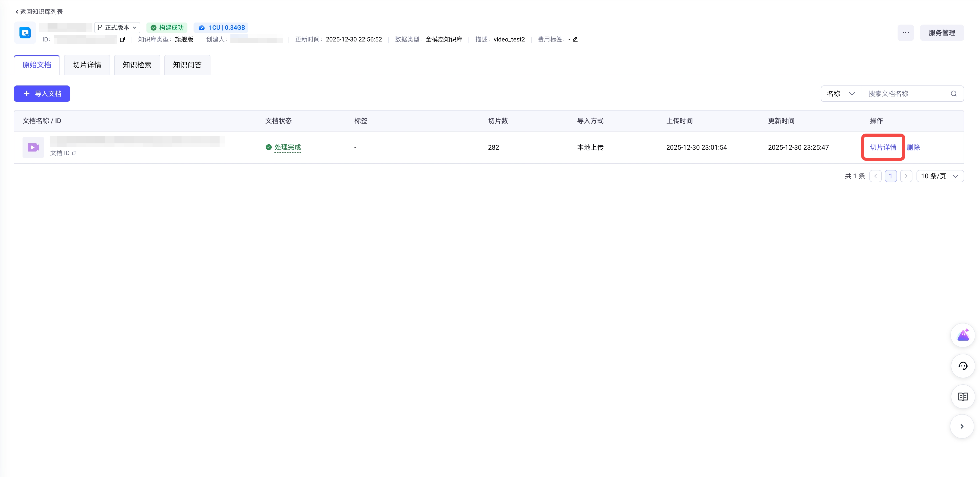Screen dimensions: 980x477
Task: Click the 删除 link in the row
Action: (913, 148)
